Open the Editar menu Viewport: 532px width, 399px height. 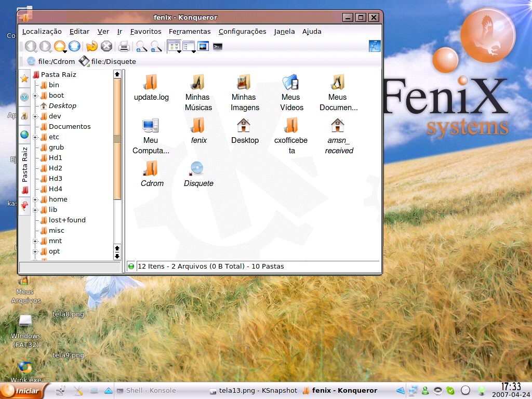click(x=79, y=32)
